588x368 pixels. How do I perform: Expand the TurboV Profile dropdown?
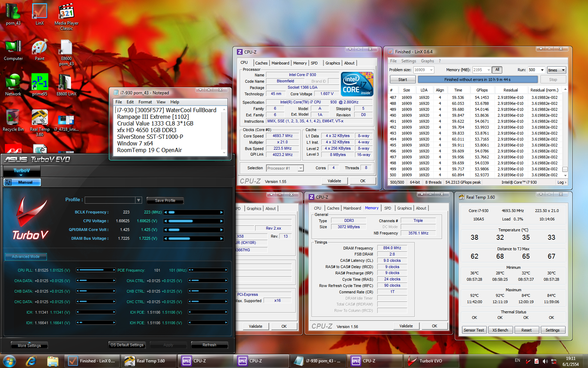pos(139,200)
